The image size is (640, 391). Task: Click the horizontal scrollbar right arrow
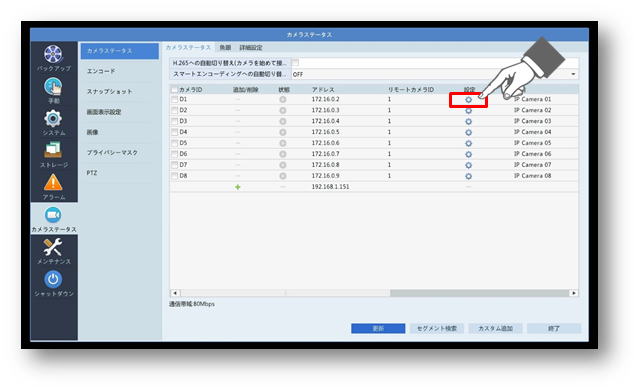click(x=574, y=293)
